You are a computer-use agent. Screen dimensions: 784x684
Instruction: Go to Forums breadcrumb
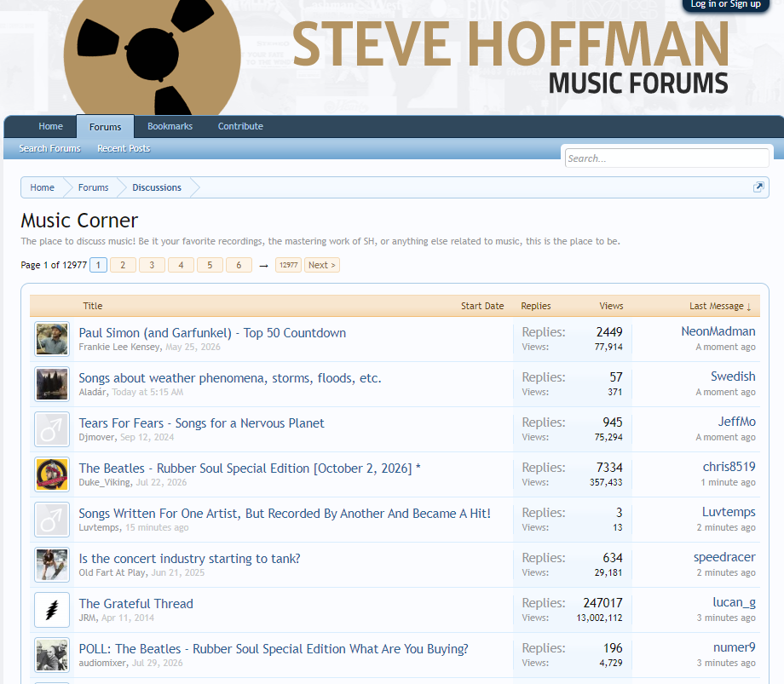click(93, 187)
